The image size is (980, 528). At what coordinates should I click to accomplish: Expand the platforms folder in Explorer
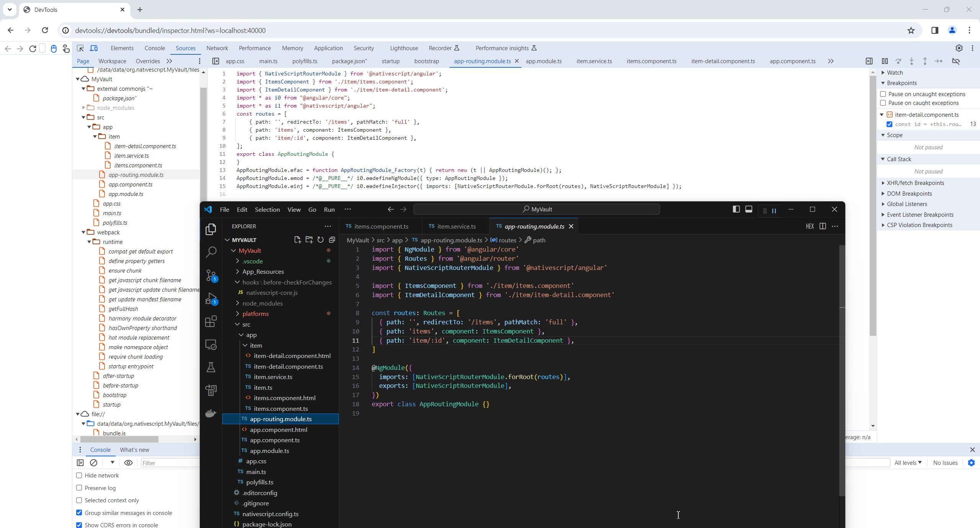[255, 314]
